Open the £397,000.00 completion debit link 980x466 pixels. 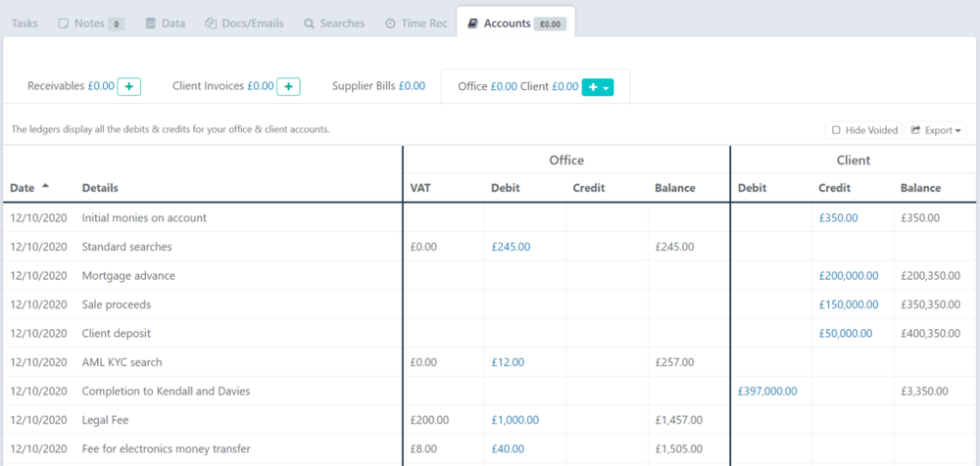pos(767,391)
